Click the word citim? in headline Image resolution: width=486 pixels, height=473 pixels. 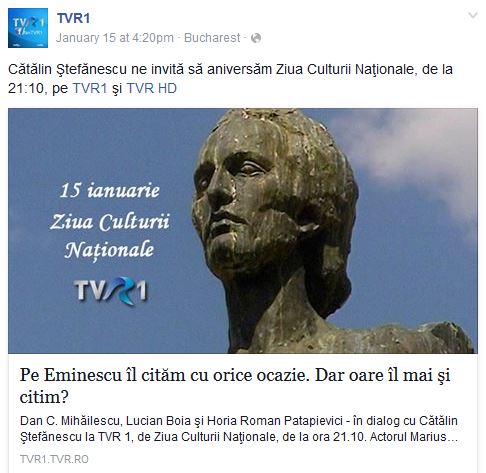coord(44,397)
